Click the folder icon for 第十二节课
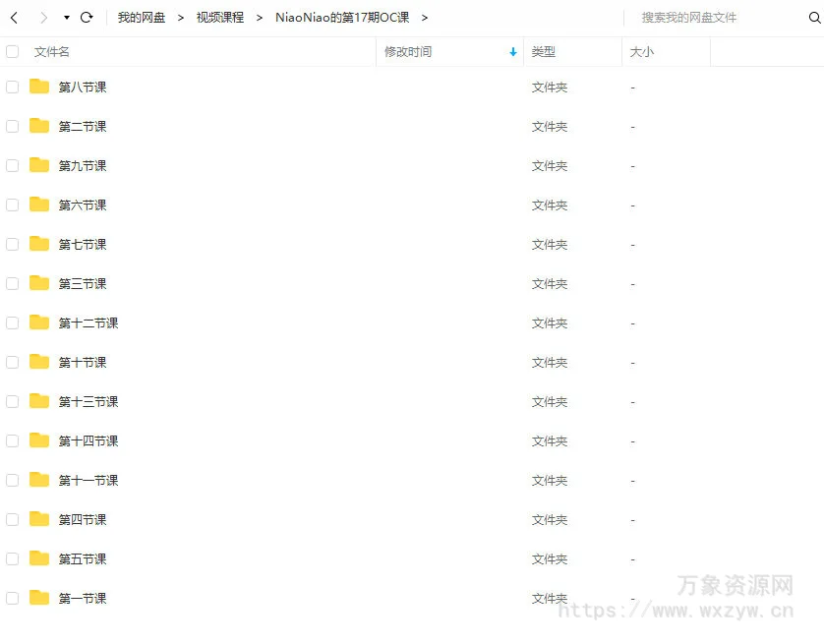Image resolution: width=824 pixels, height=644 pixels. 39,322
